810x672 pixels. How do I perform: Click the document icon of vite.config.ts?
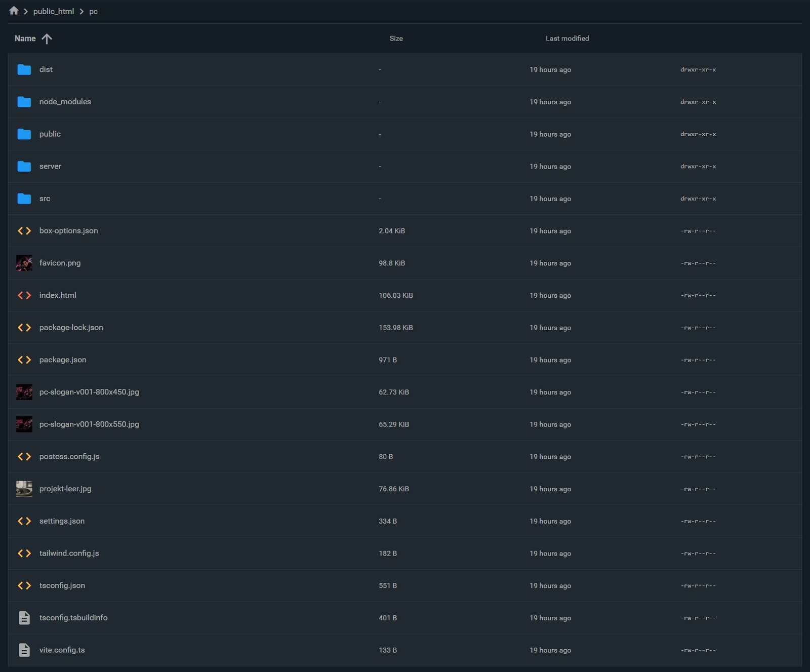click(24, 650)
